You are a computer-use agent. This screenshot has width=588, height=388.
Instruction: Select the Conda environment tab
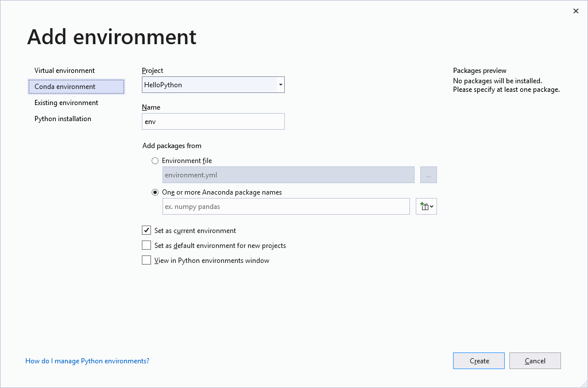[x=65, y=87]
